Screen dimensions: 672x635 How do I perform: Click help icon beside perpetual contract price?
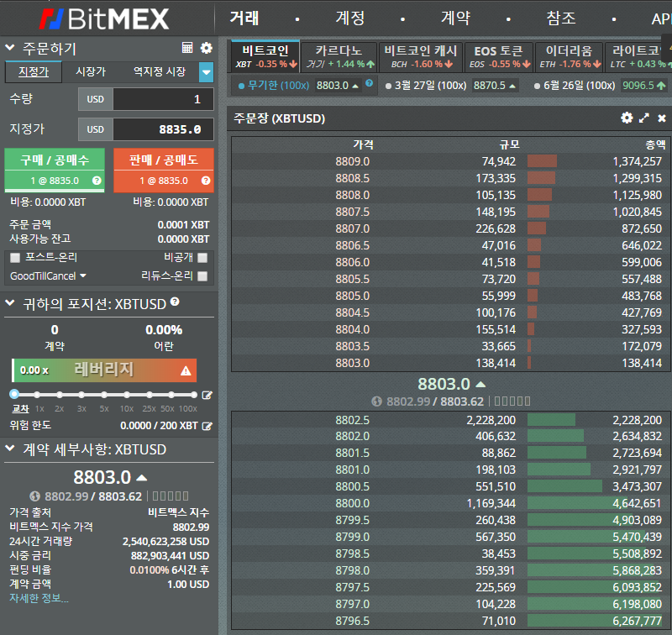pyautogui.click(x=369, y=83)
